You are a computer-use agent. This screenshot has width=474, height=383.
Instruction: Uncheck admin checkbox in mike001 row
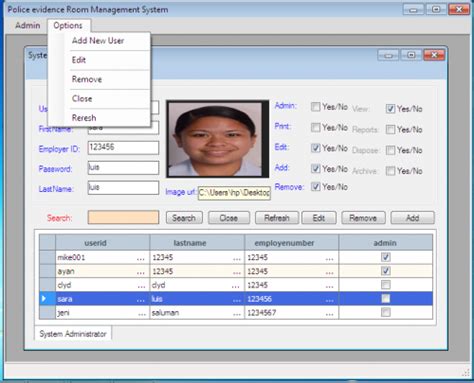386,257
